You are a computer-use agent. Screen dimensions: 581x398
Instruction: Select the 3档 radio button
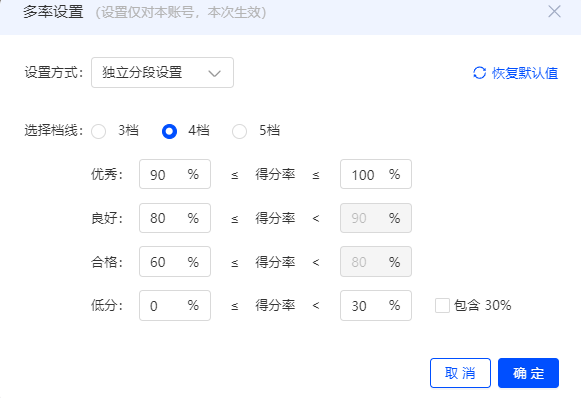99,131
